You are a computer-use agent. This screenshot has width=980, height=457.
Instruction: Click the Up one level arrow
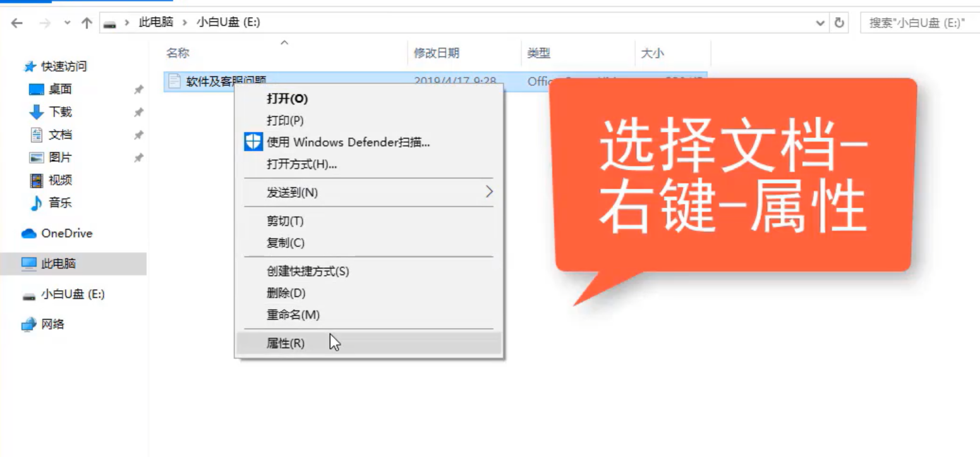pyautogui.click(x=87, y=23)
